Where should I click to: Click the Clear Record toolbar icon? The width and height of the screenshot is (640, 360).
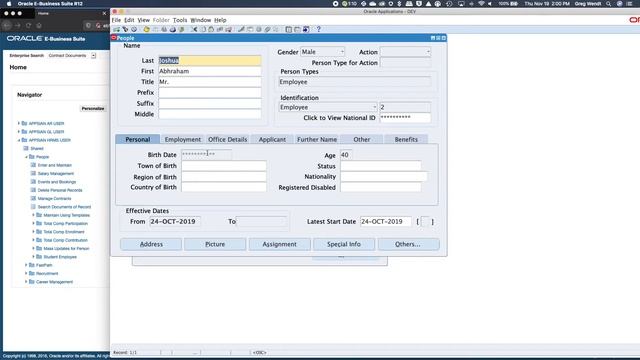pyautogui.click(x=220, y=29)
